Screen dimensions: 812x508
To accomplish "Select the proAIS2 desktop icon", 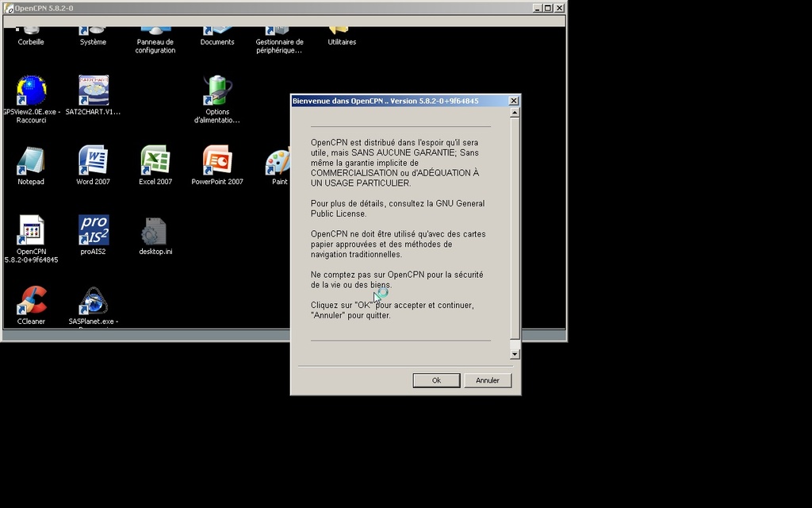I will coord(94,229).
